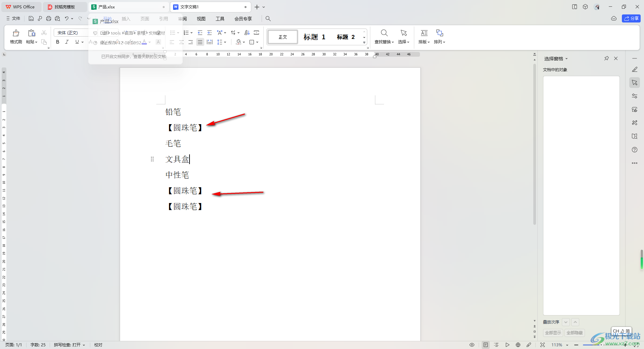Click the Print Preview icon
Screen dimensions: 644x349
tap(57, 18)
